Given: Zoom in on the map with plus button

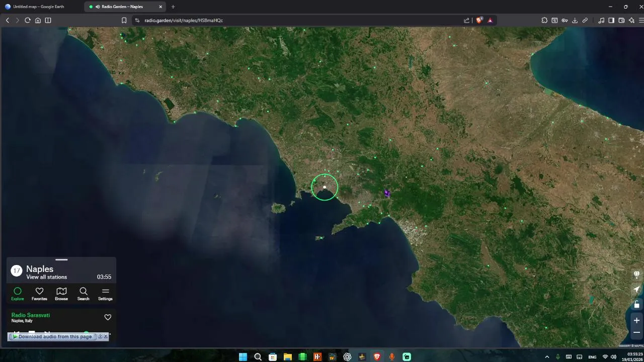Looking at the screenshot, I should [636, 320].
